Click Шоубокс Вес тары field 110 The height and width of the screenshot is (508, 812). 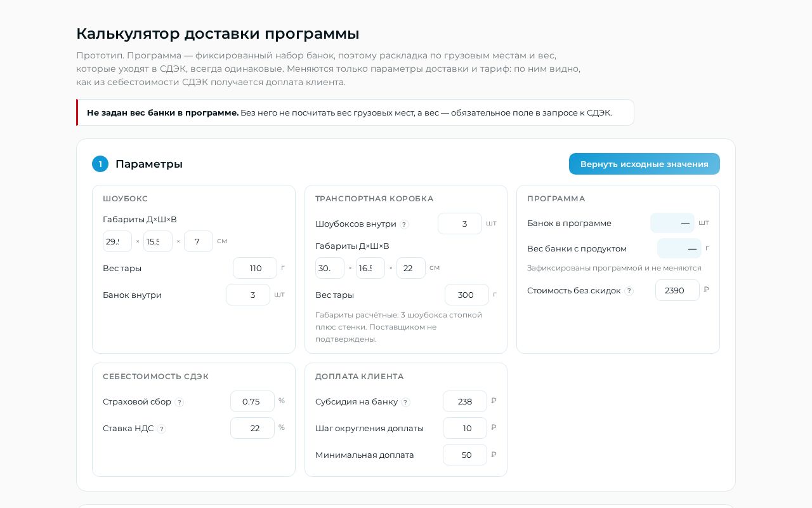pos(255,268)
